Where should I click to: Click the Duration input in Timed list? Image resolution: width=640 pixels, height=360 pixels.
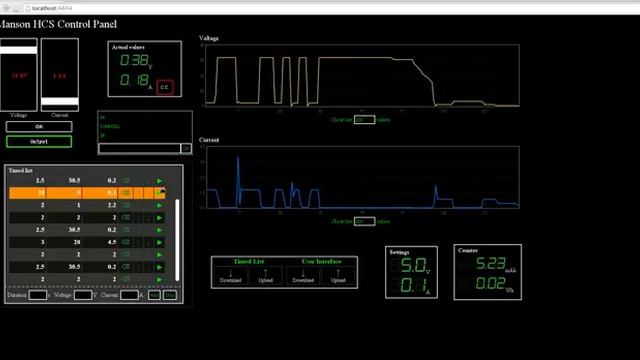click(x=38, y=295)
